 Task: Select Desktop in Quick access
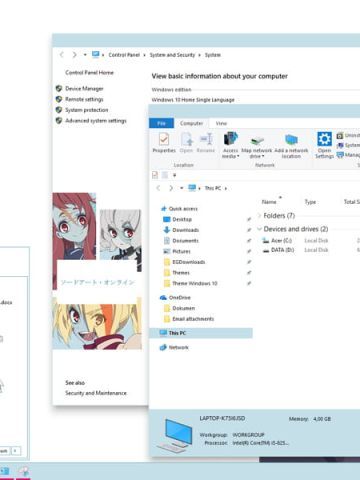coord(182,219)
